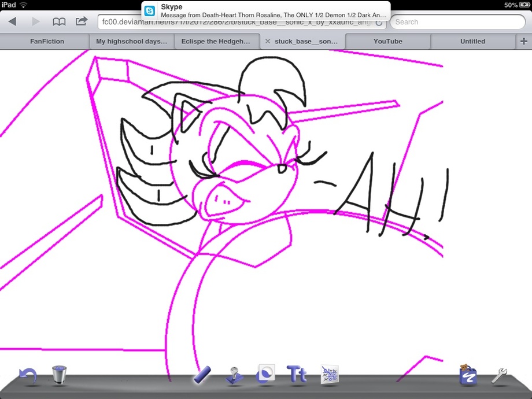Screen dimensions: 532x399
Task: Select the marker pen drawing tool
Action: click(x=202, y=375)
